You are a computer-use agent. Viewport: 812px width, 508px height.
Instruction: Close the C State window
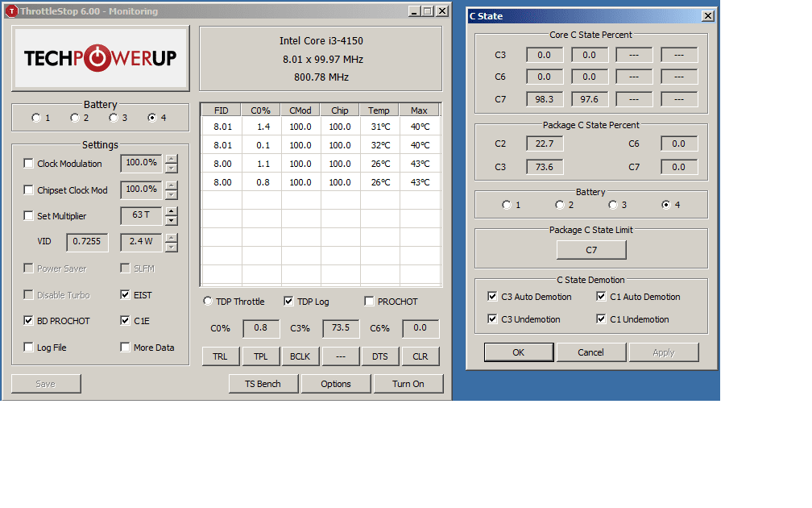[x=708, y=16]
